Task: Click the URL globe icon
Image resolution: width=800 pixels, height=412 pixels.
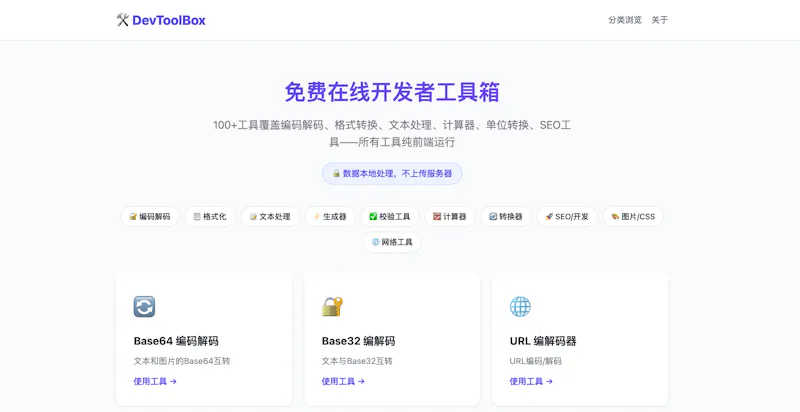Action: tap(520, 306)
